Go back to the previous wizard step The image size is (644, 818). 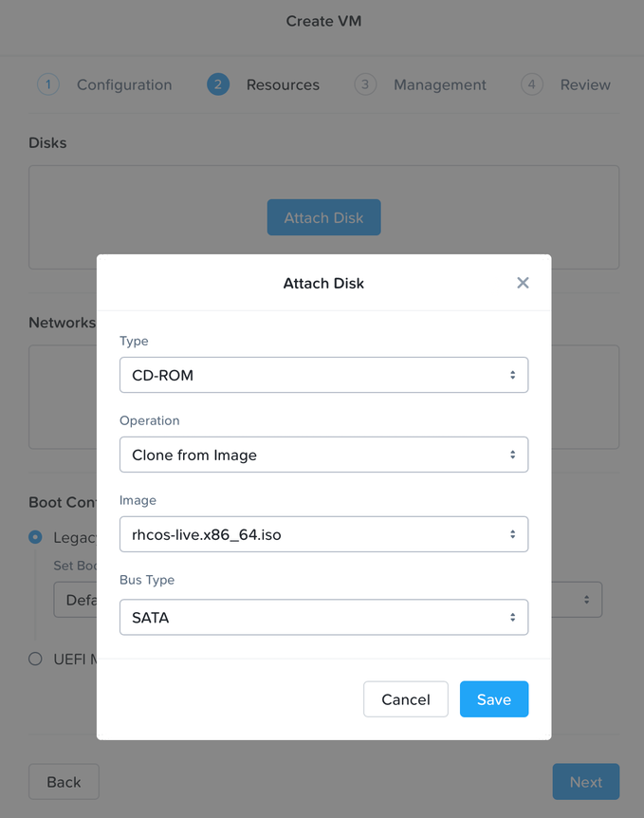click(63, 781)
